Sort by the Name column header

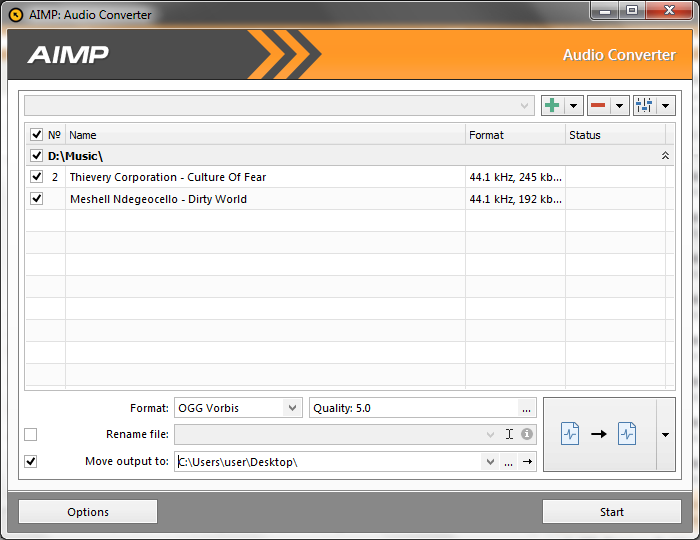tap(266, 135)
